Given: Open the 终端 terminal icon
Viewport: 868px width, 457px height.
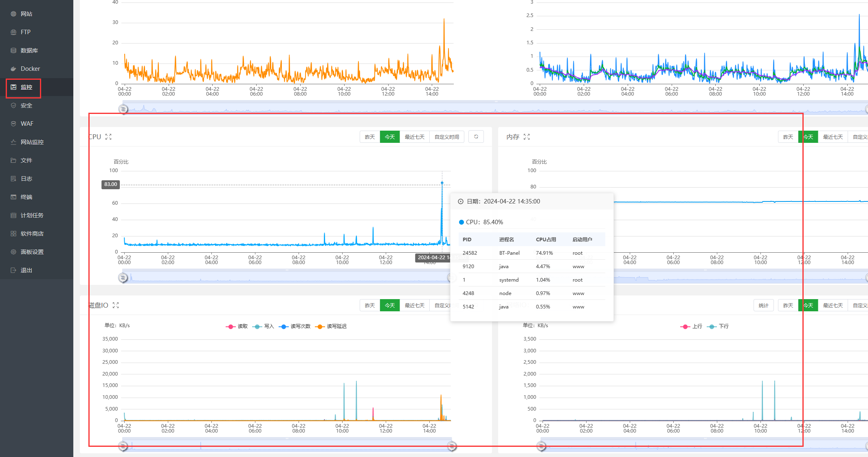Looking at the screenshot, I should (x=13, y=197).
